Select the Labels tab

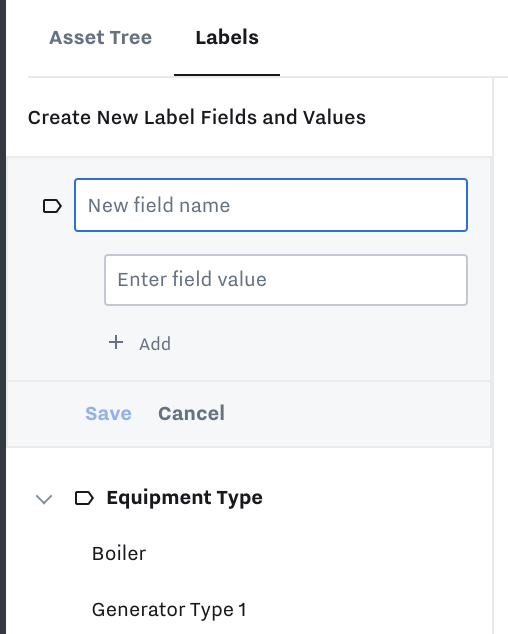pyautogui.click(x=227, y=38)
